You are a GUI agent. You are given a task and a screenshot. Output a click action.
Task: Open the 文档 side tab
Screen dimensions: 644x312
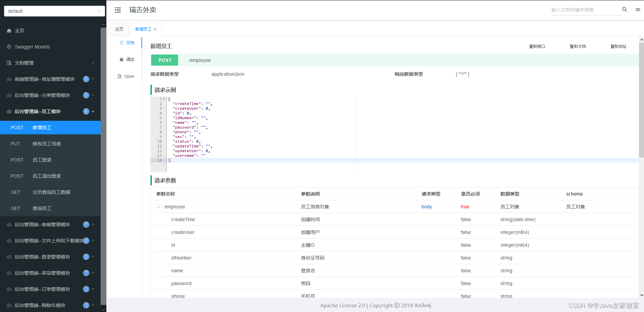click(127, 43)
